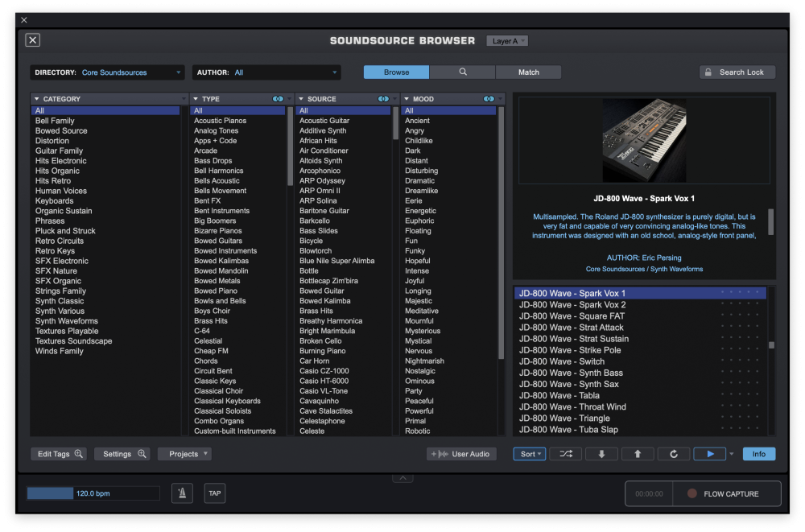Viewport: 805px width, 532px height.
Task: Select JD-800 Wave - Strat Attack
Action: tap(640, 328)
